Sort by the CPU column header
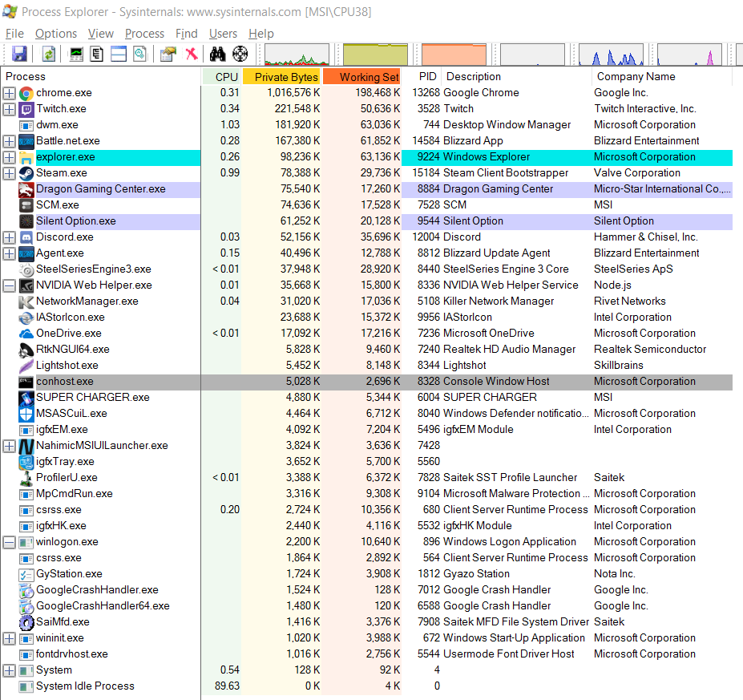This screenshot has height=700, width=743. pos(221,77)
